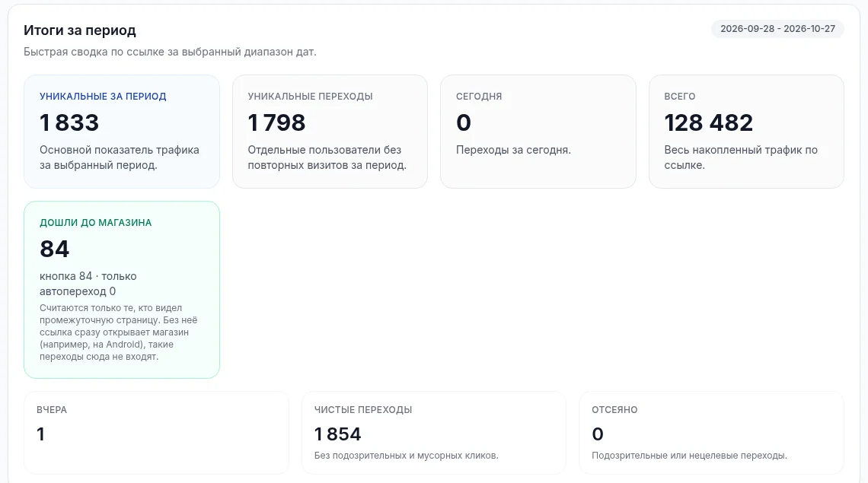
Task: Click the value 1 833
Action: click(x=69, y=122)
